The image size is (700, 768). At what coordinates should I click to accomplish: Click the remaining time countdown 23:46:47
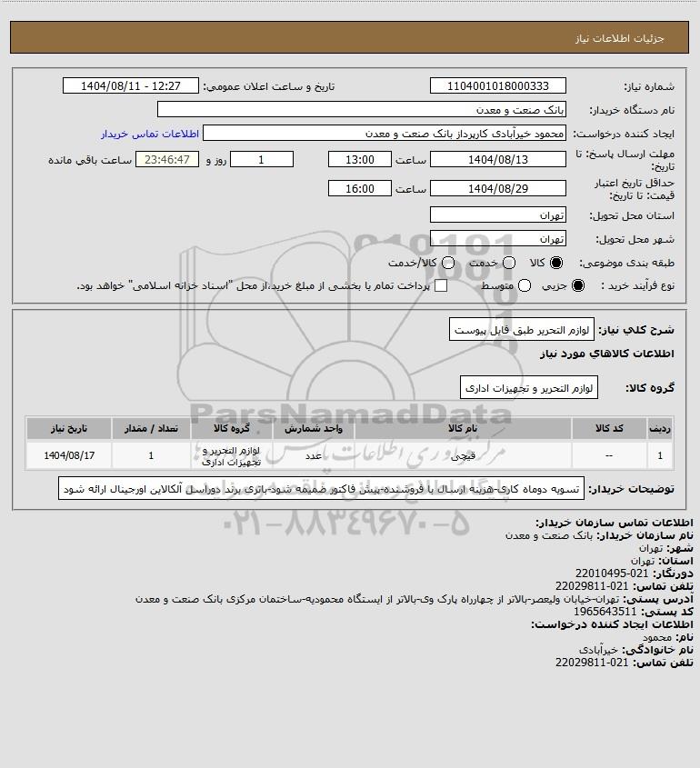[x=167, y=159]
